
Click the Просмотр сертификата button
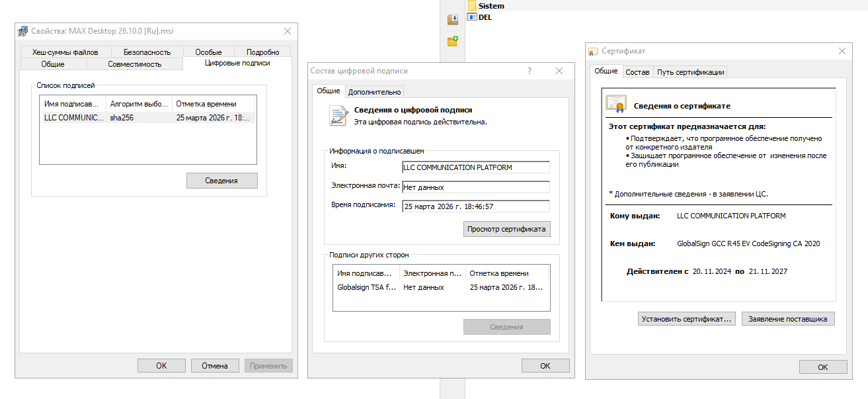[506, 229]
